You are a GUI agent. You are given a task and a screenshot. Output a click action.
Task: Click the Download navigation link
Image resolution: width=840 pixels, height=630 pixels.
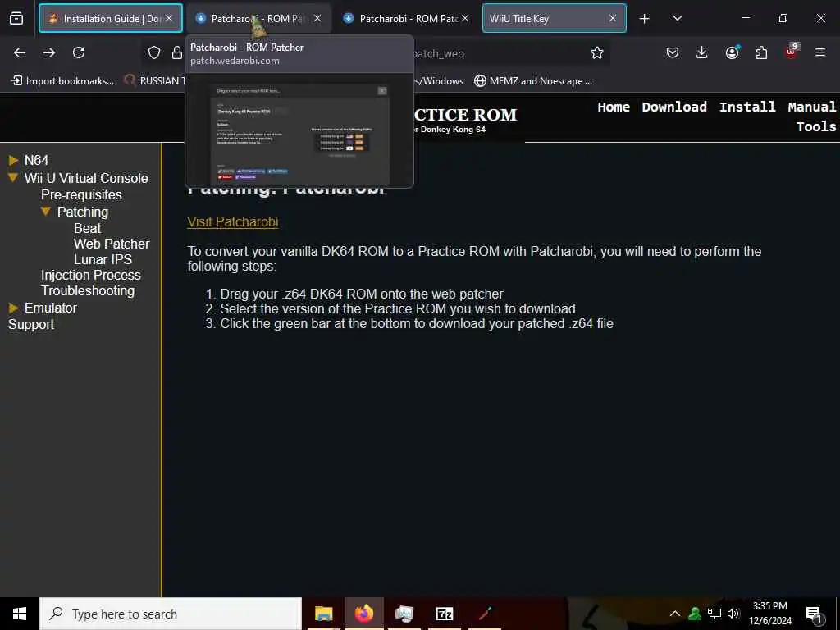674,107
